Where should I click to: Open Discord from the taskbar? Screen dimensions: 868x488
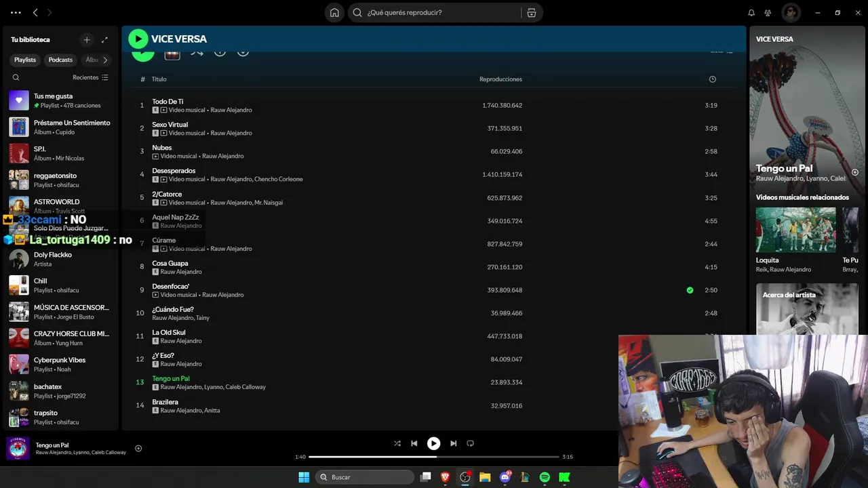505,477
